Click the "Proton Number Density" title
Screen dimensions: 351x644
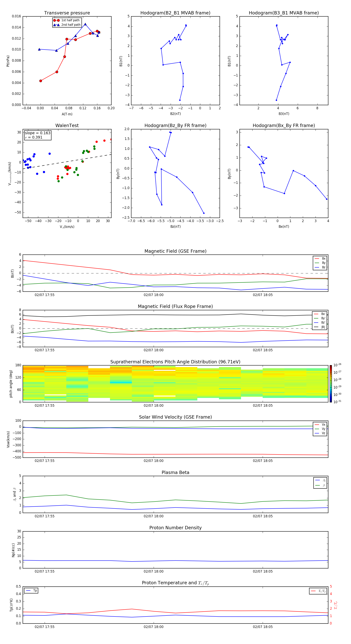[x=175, y=528]
